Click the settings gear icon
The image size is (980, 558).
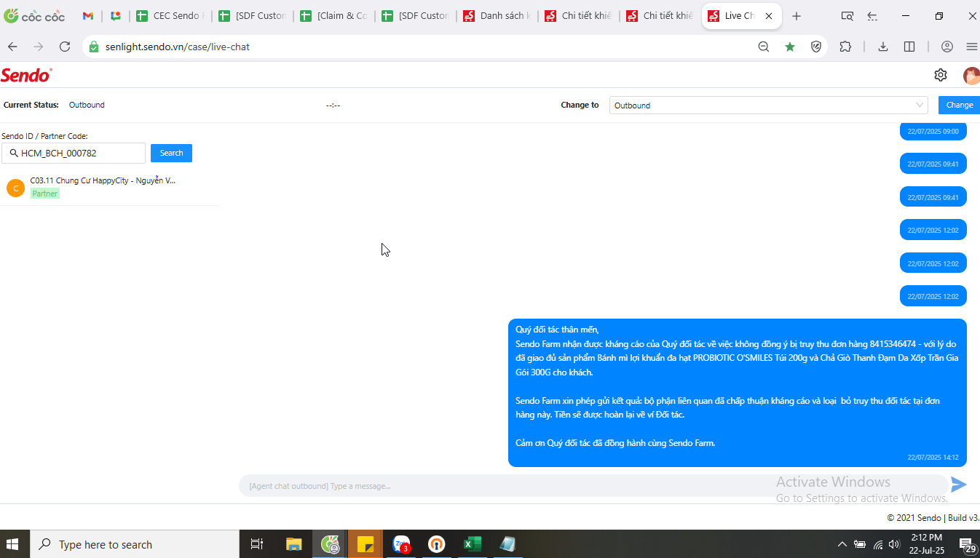(x=941, y=75)
